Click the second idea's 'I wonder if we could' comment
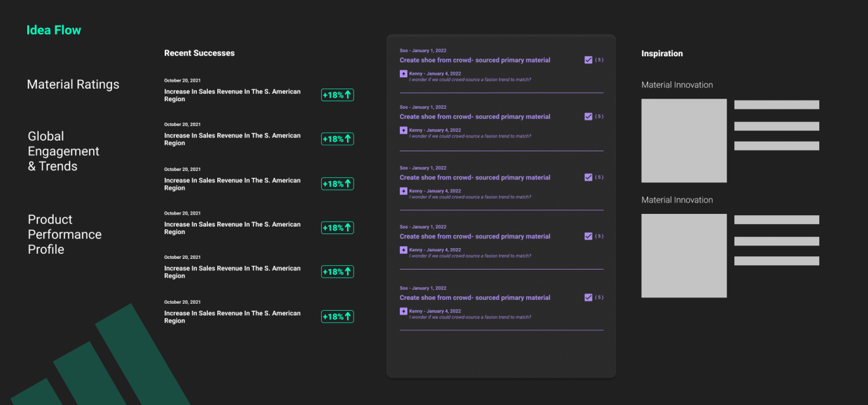The width and height of the screenshot is (868, 405). [x=470, y=136]
